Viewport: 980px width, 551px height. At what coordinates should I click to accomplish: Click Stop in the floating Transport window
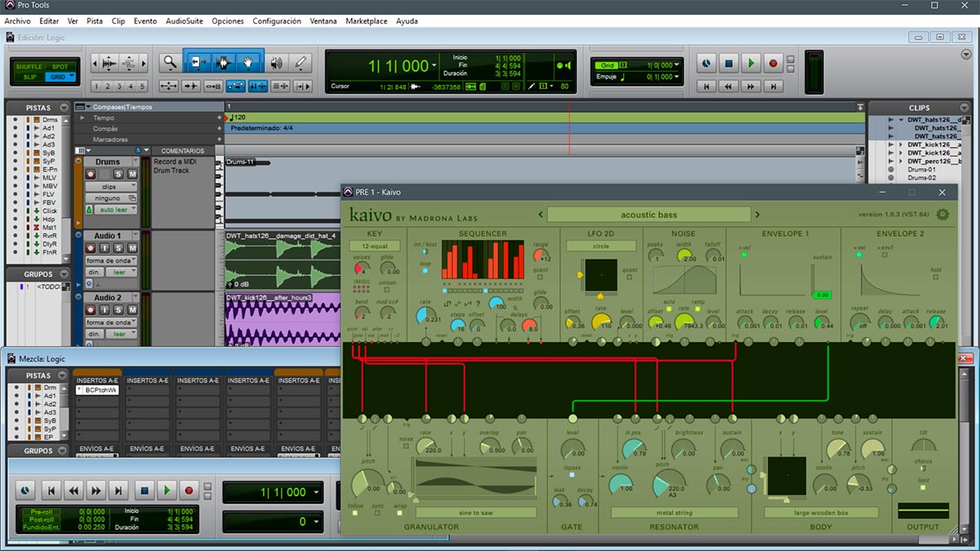[144, 491]
